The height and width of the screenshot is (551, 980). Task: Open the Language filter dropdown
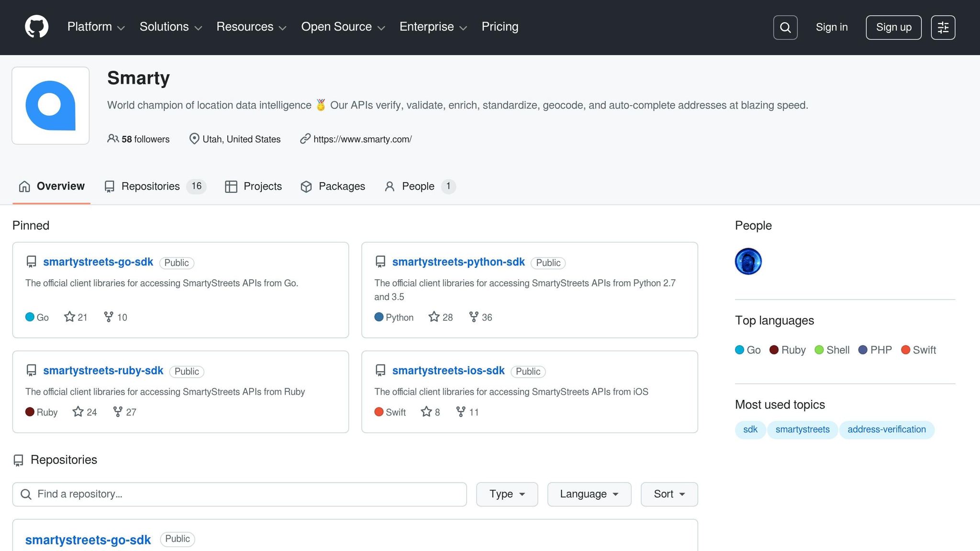[x=589, y=494]
